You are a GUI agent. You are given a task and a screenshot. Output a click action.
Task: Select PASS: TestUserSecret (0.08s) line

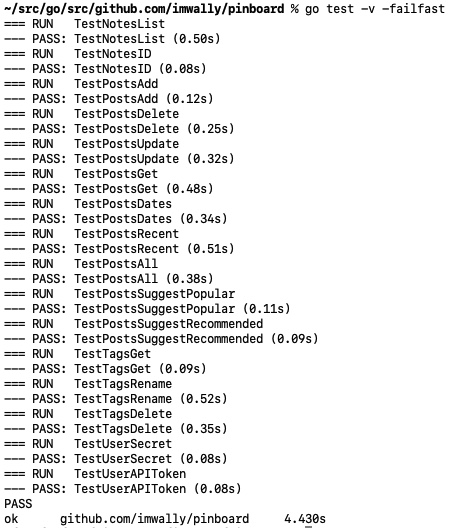(x=116, y=458)
